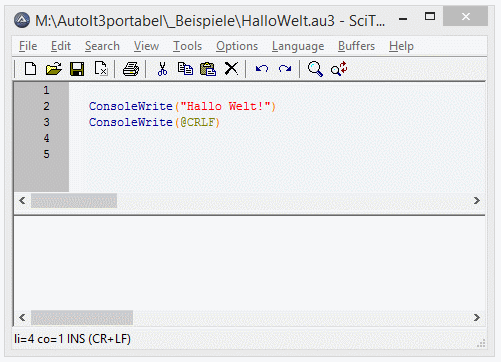This screenshot has width=501, height=362.
Task: Open the Replace tool icon
Action: coord(339,69)
